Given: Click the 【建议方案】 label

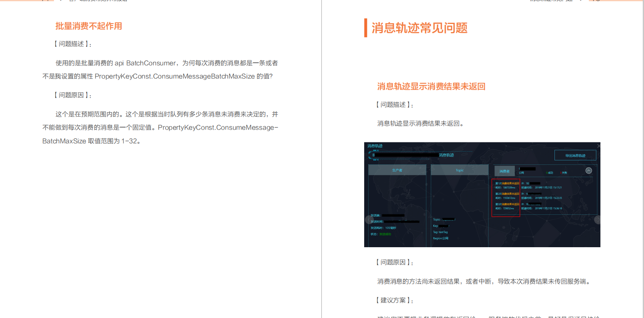Looking at the screenshot, I should coord(395,300).
